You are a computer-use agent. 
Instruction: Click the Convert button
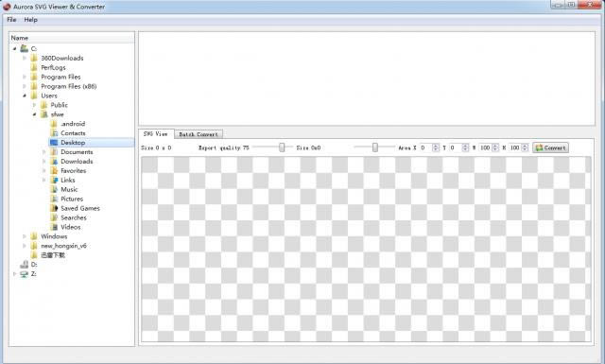point(550,147)
